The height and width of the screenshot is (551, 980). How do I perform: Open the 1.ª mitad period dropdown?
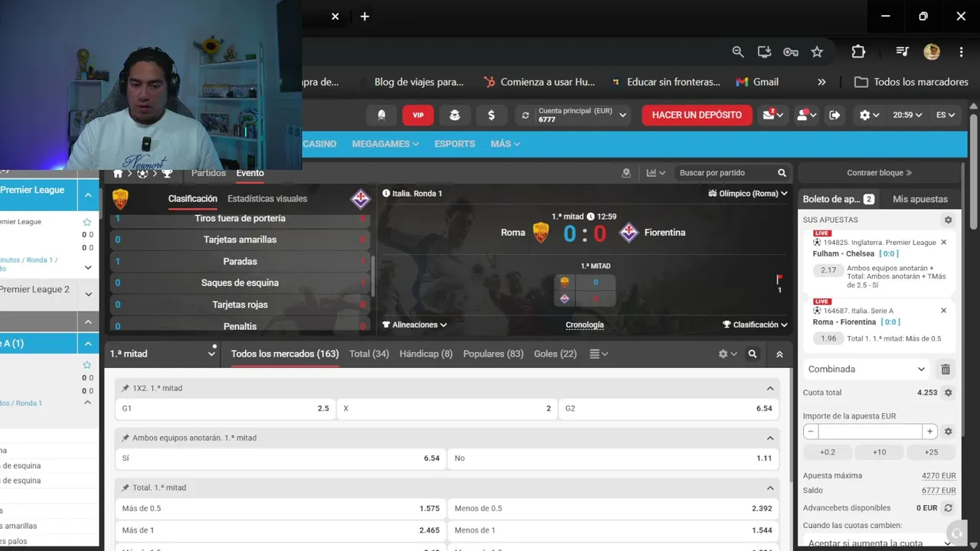point(163,354)
